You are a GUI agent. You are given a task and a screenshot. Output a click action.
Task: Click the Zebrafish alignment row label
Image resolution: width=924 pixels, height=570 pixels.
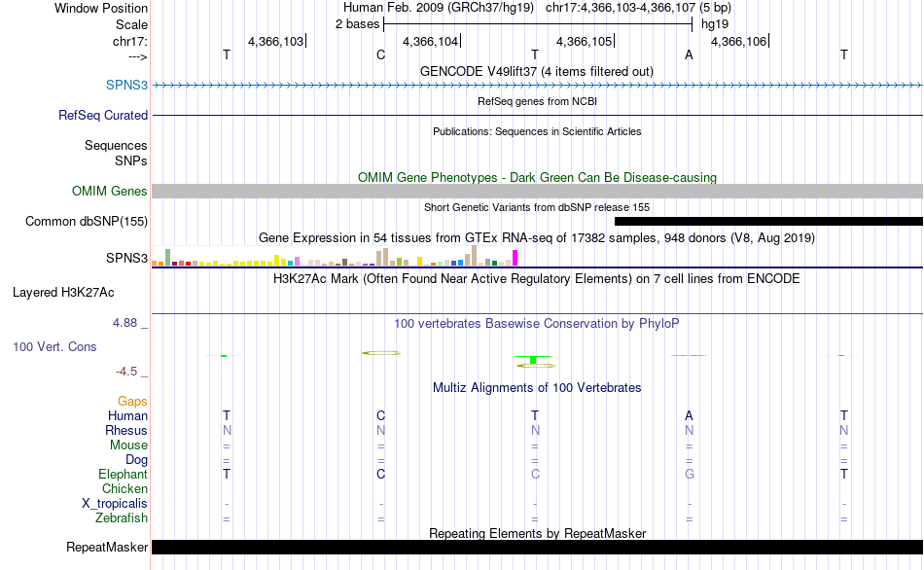(122, 517)
